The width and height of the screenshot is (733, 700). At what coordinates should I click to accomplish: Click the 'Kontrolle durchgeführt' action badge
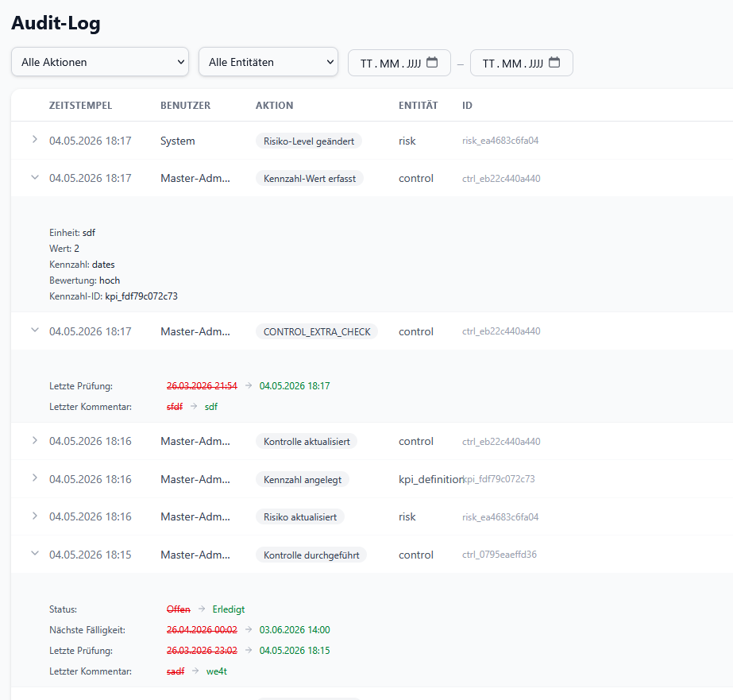point(311,555)
